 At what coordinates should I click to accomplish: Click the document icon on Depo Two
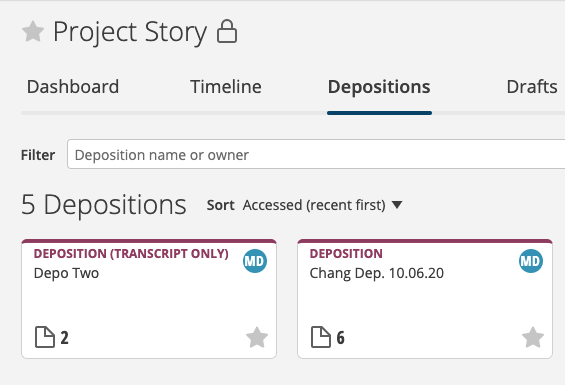pyautogui.click(x=45, y=337)
